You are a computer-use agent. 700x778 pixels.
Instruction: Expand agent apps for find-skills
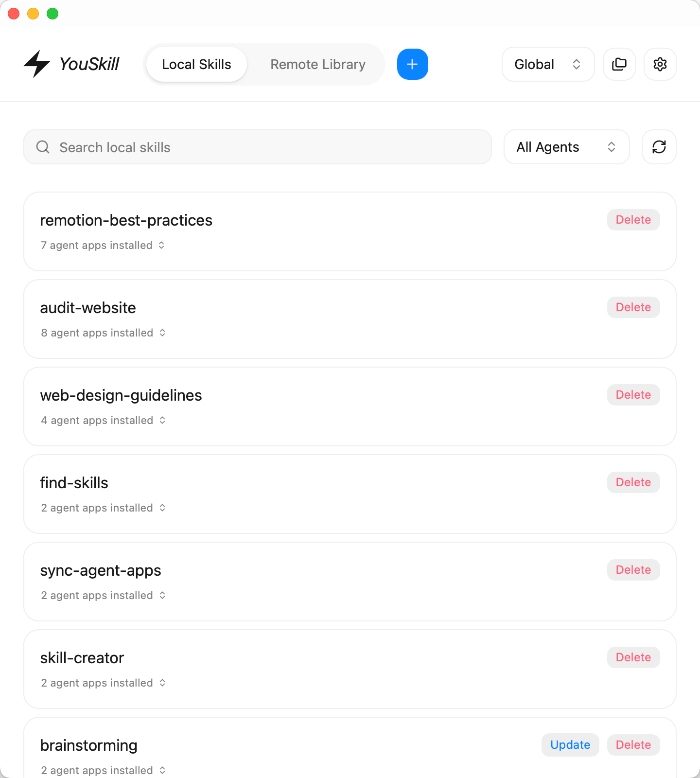[162, 508]
